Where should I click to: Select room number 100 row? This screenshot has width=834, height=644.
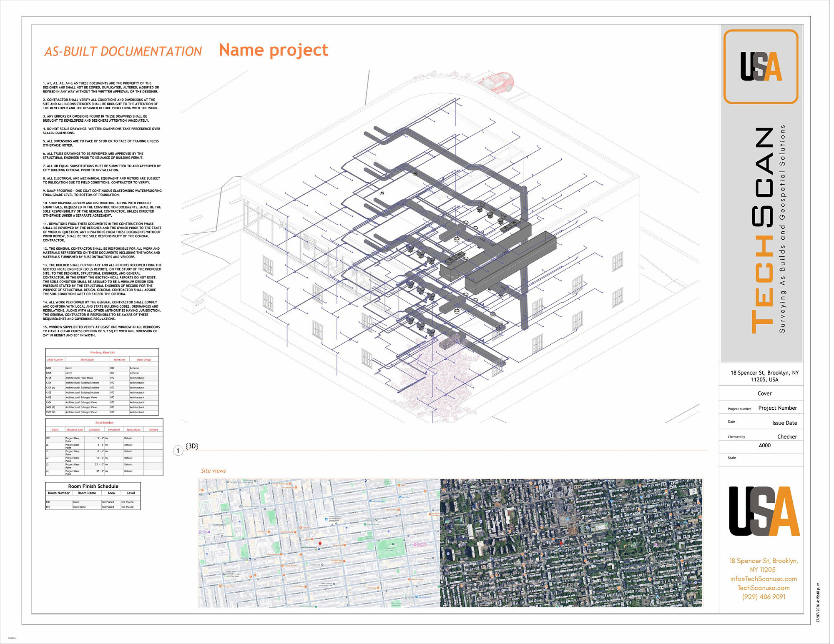(x=93, y=502)
